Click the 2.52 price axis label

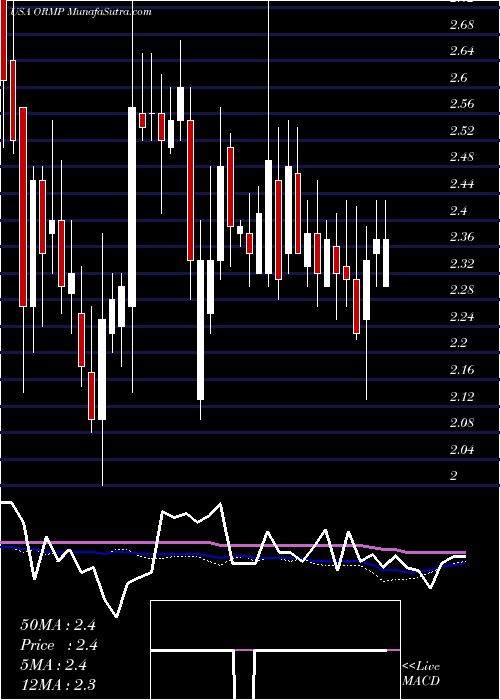point(462,131)
